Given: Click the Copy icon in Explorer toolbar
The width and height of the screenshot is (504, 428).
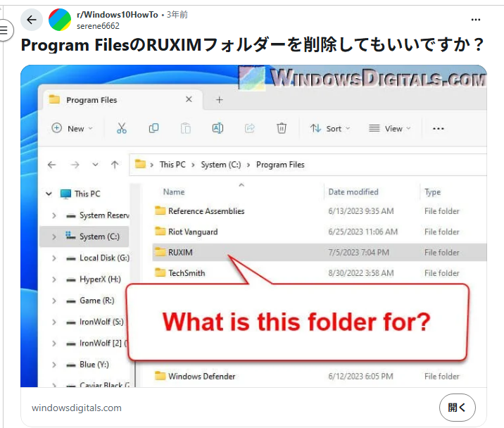Looking at the screenshot, I should pos(153,128).
